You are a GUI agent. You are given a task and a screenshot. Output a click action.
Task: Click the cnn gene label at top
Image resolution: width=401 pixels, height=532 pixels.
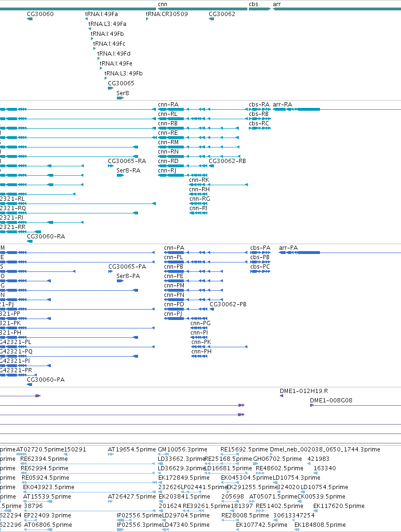tap(163, 4)
